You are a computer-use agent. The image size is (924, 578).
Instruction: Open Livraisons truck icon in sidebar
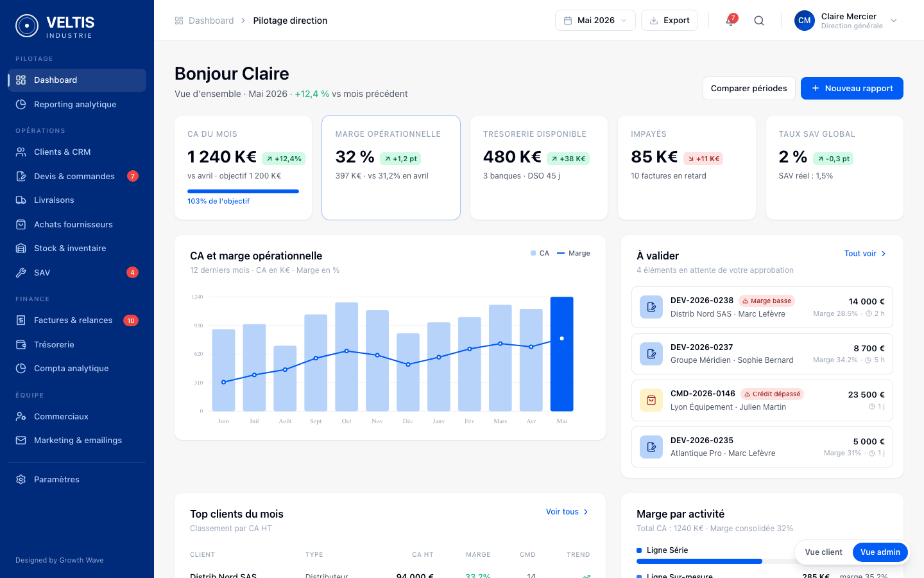[21, 200]
